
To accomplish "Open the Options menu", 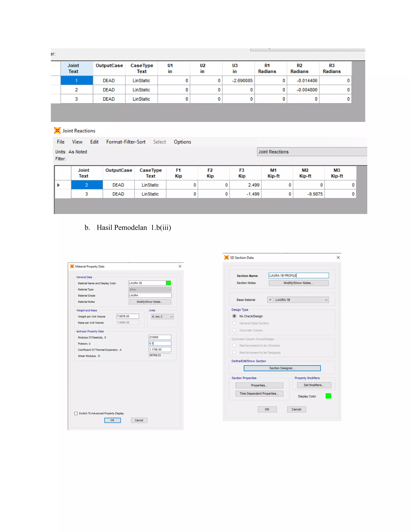I will pyautogui.click(x=182, y=142).
